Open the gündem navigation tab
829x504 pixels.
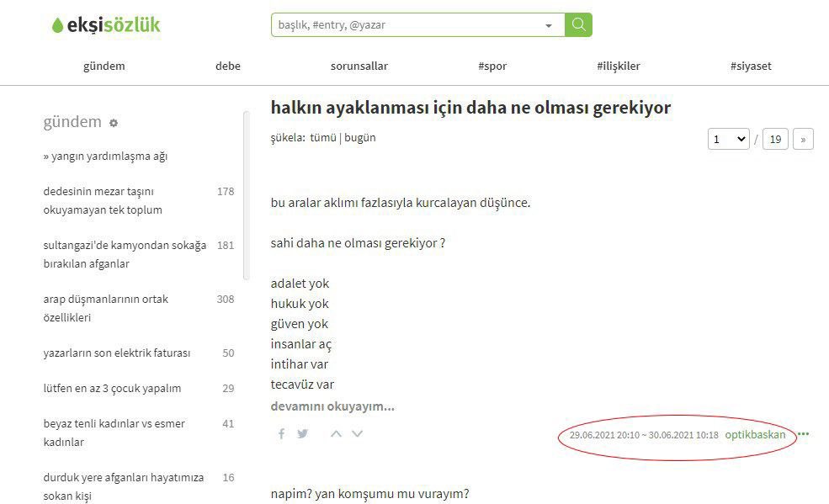(104, 66)
